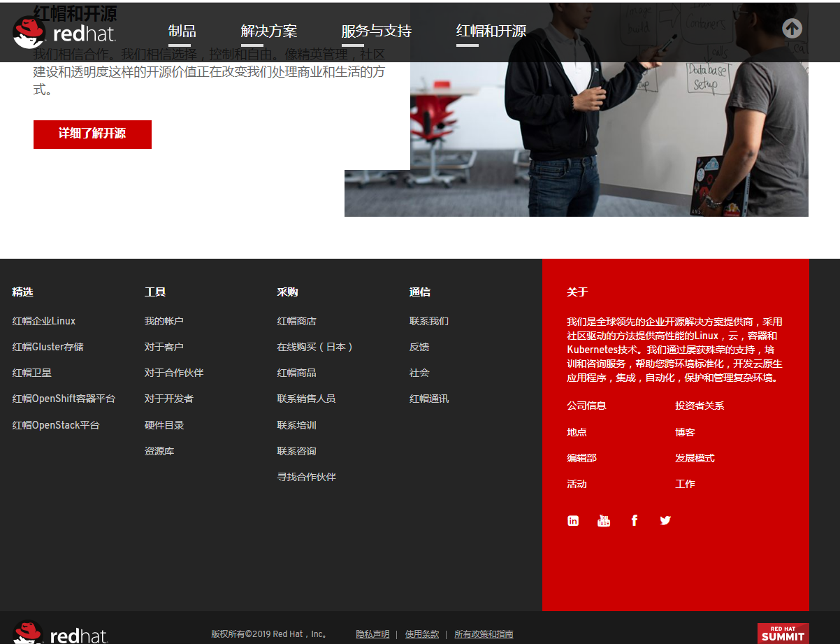Viewport: 840px width, 644px height.
Task: Visit the 红帽商店 link
Action: click(x=297, y=321)
